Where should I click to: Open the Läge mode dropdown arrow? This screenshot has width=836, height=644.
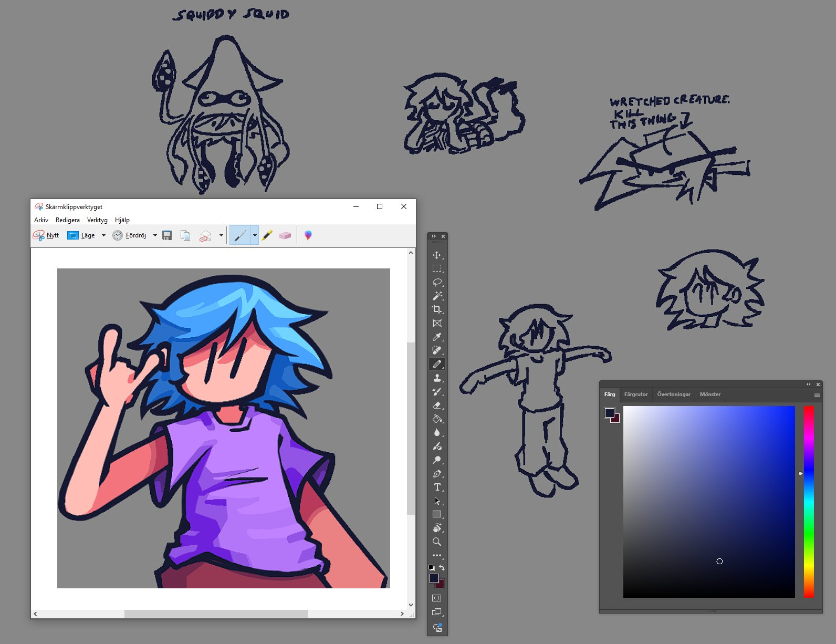click(103, 235)
